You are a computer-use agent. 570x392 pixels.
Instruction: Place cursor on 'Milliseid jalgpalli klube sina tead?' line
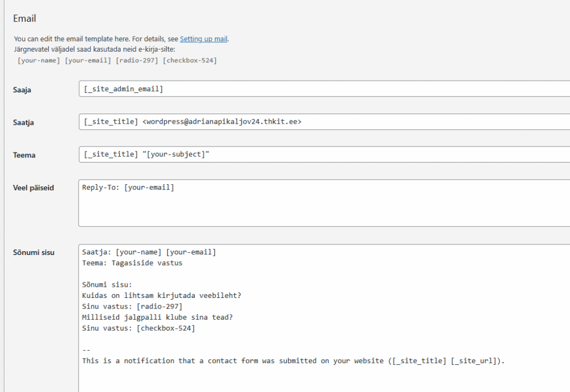click(x=157, y=317)
